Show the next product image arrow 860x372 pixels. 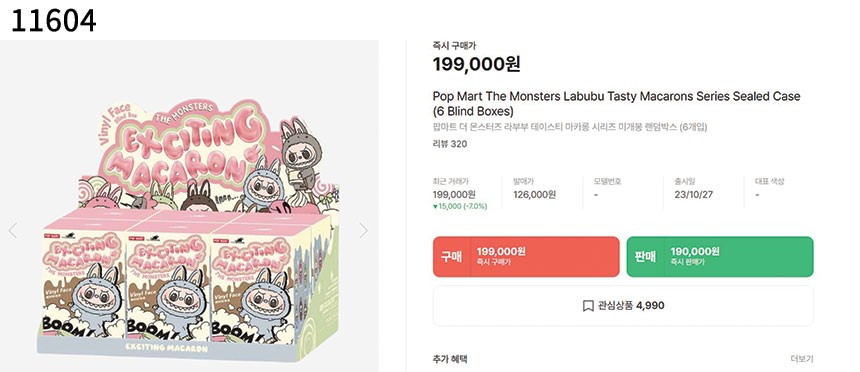(x=363, y=230)
